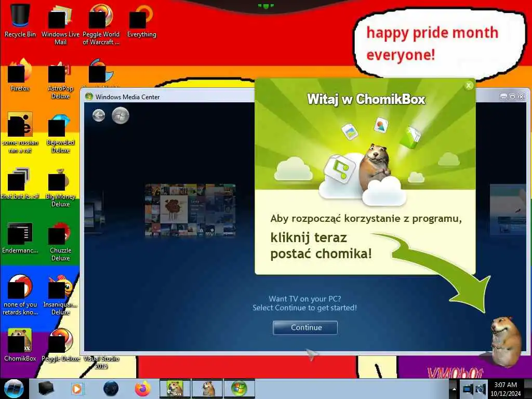Viewport: 532px width, 399px height.
Task: Open the black box taskbar icon
Action: pos(46,389)
